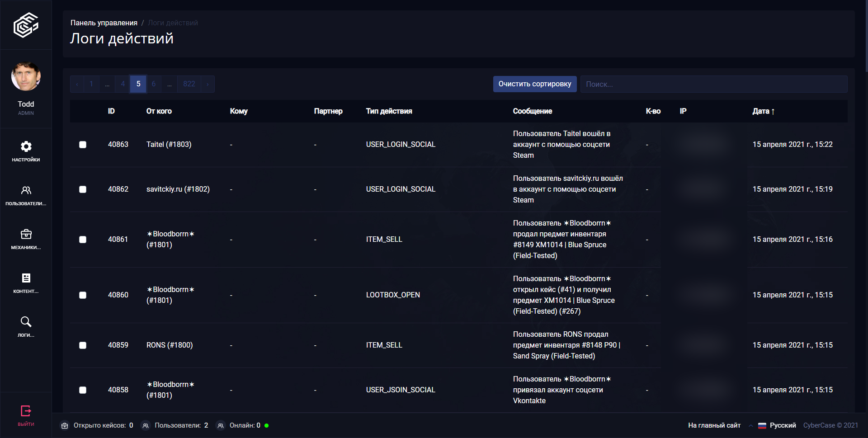The height and width of the screenshot is (438, 868).
Task: Click user RONS (#1800) cell
Action: point(170,345)
